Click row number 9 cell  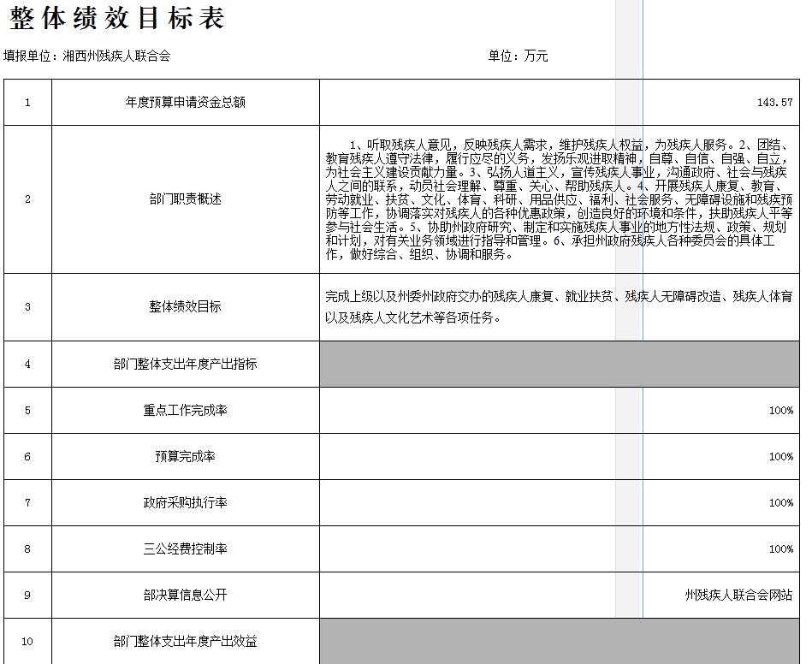[27, 596]
